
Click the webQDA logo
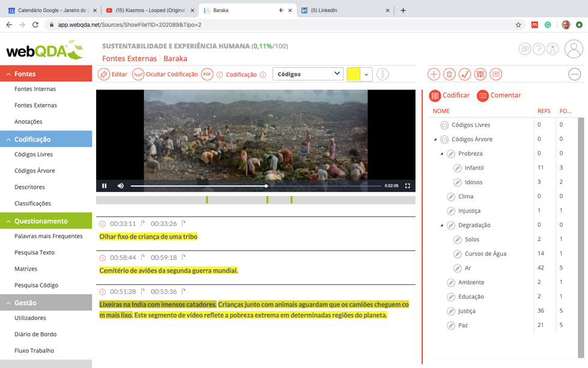pyautogui.click(x=44, y=50)
